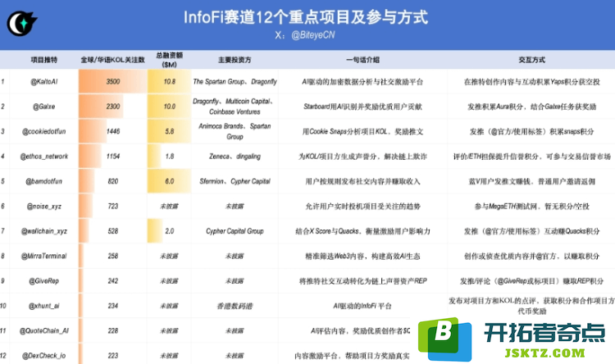
Task: Click the description mentioning 链上声誉资产REP
Action: pos(362,281)
